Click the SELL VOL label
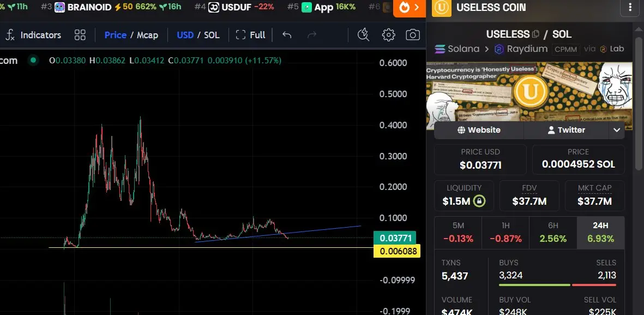 pos(600,300)
